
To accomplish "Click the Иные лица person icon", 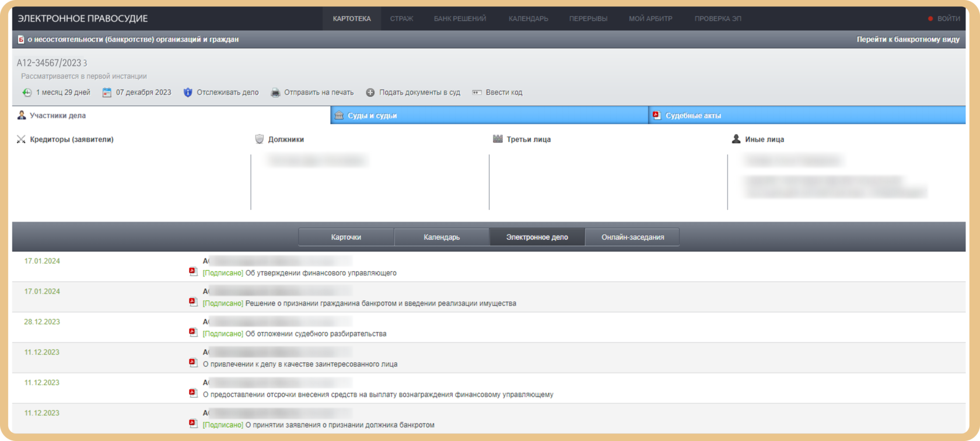I will point(736,139).
